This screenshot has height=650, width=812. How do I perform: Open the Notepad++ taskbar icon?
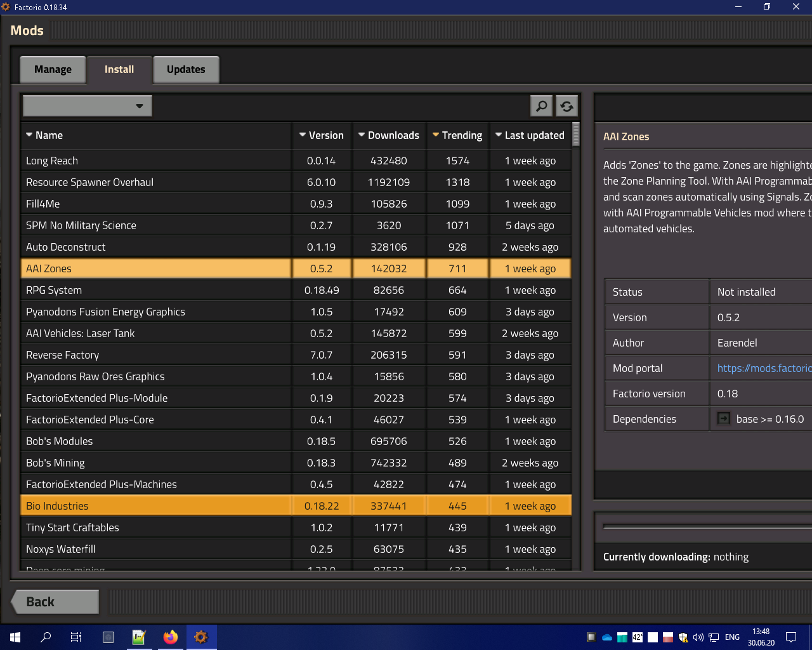click(x=139, y=637)
